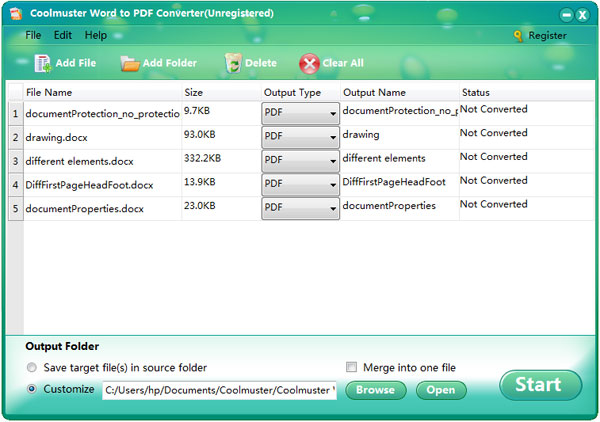This screenshot has height=422, width=600.
Task: Select row number 3 header
Action: point(16,161)
